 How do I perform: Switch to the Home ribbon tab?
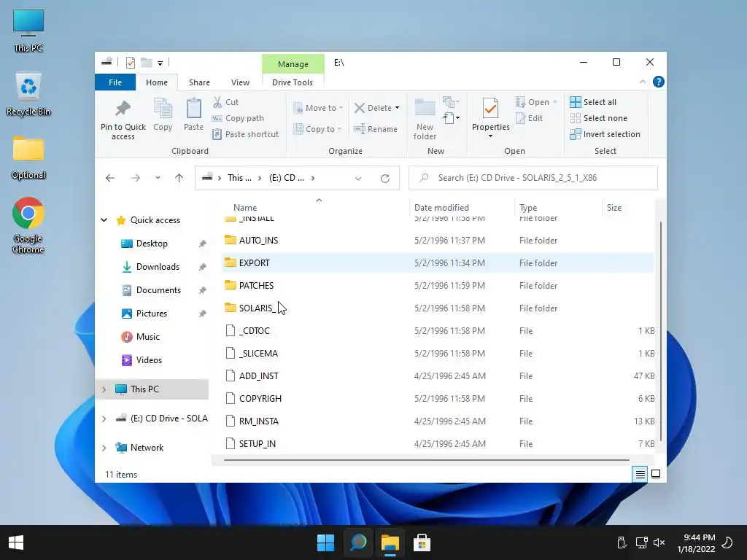pos(157,82)
